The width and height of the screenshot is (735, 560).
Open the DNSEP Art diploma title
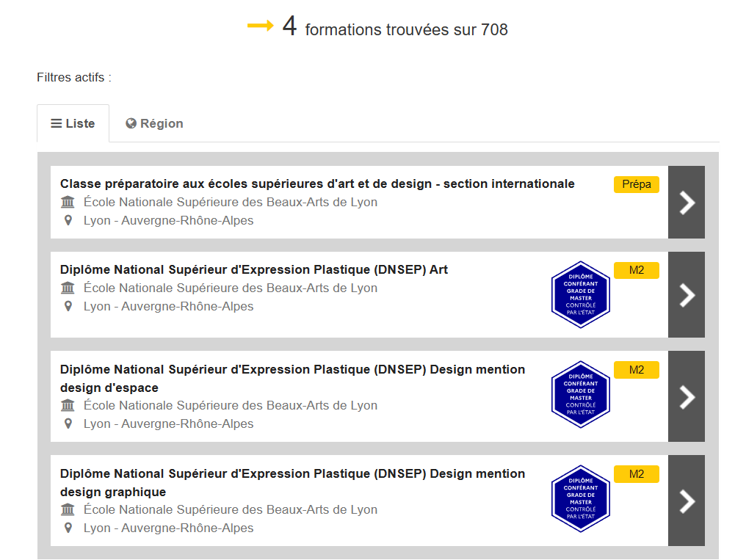pyautogui.click(x=253, y=270)
